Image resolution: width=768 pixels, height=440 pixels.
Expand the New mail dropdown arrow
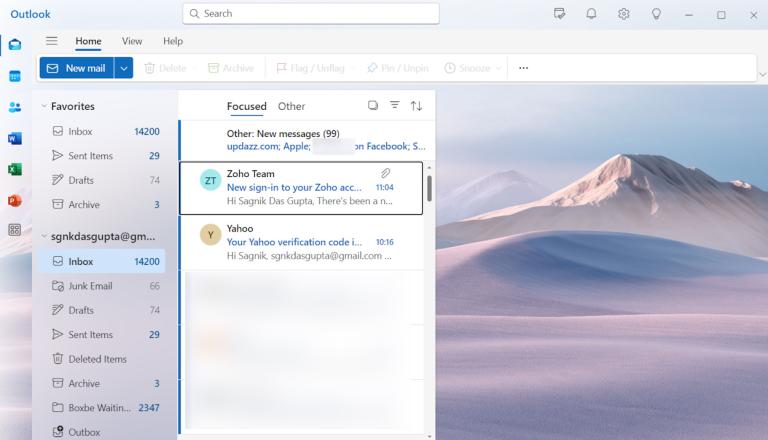click(124, 68)
